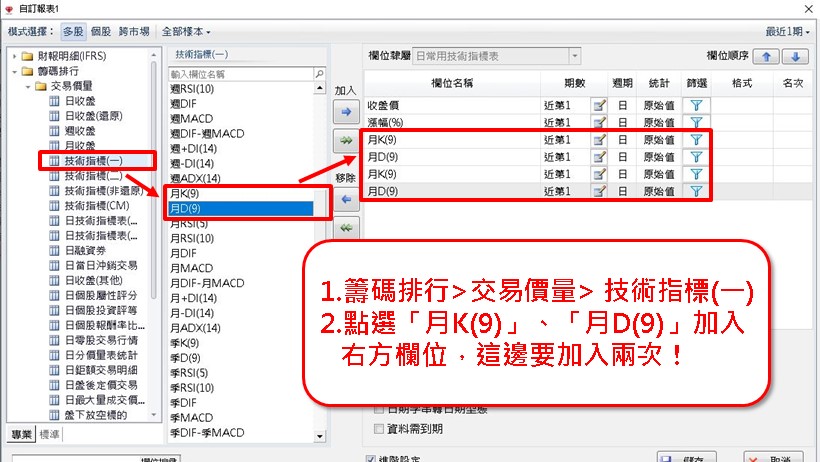Click the green double-arrow add-all button
Screen dimensions: 820x462
click(345, 141)
